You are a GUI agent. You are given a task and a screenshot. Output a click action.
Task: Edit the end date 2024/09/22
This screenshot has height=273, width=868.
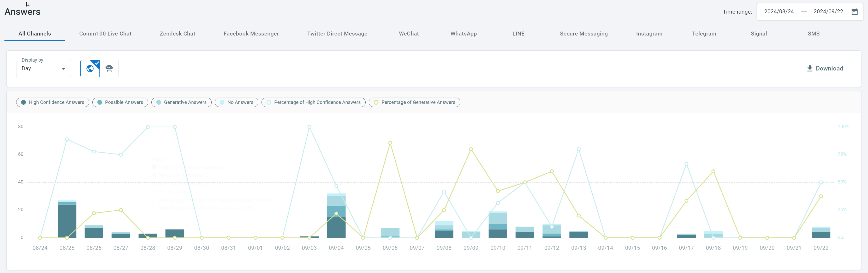pos(828,12)
